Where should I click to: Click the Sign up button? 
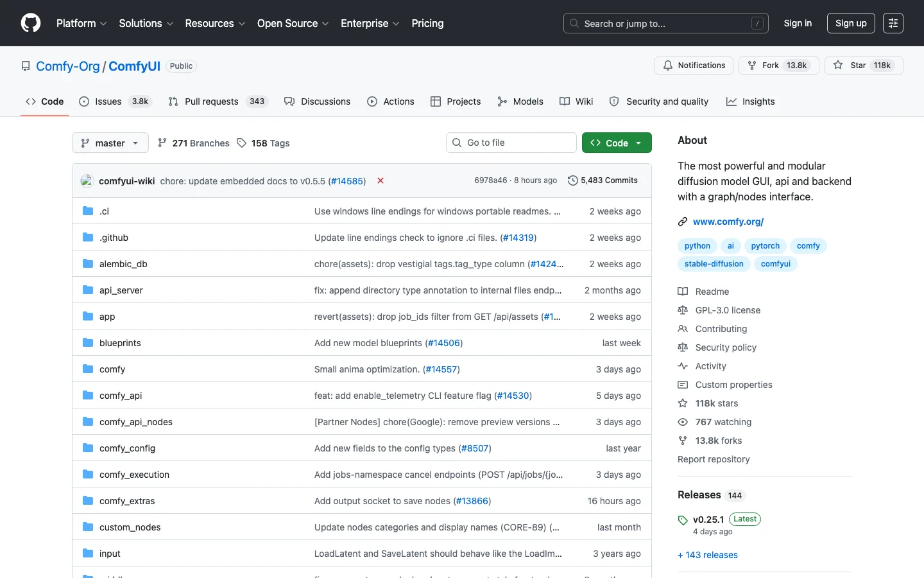[x=851, y=23]
